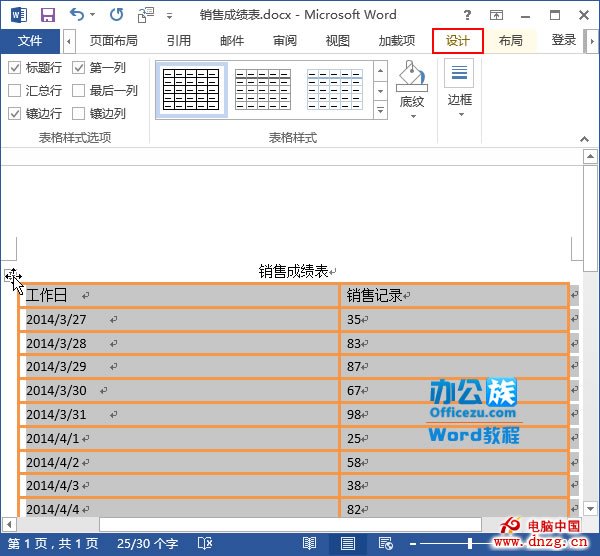
Task: Select the third light blue table style
Action: 334,90
